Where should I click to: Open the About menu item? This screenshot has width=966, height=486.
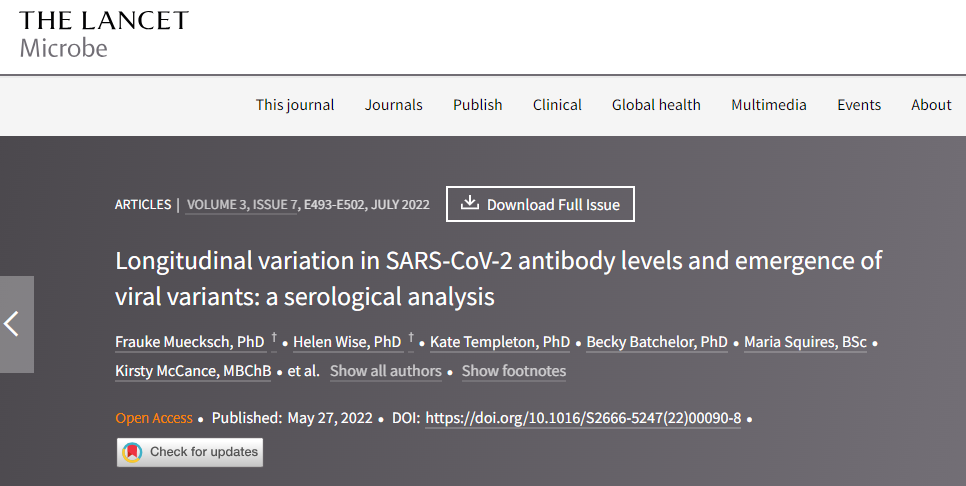(932, 105)
